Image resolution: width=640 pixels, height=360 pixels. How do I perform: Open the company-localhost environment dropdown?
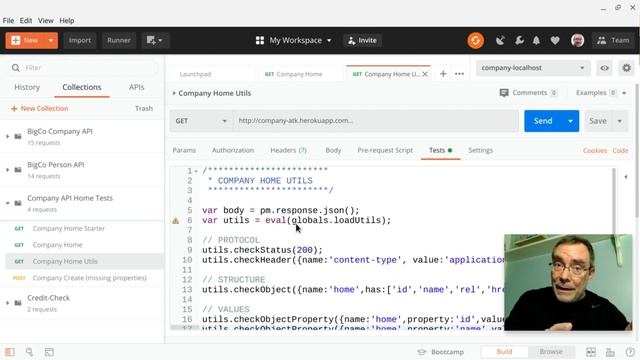click(x=533, y=68)
